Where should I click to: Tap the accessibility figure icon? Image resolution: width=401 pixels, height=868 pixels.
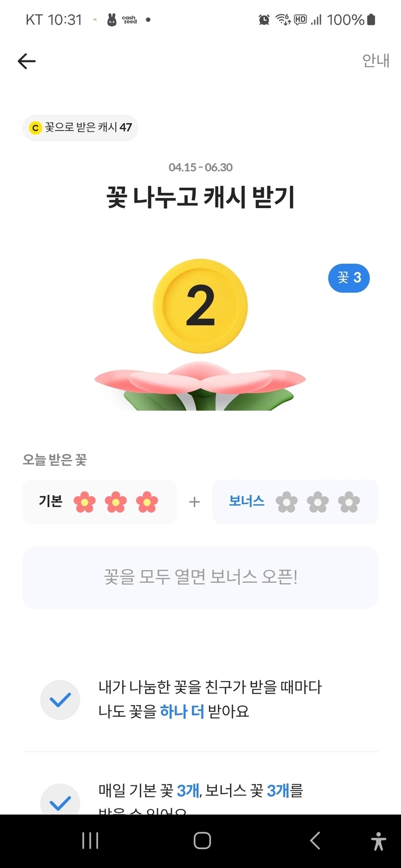coord(379,840)
